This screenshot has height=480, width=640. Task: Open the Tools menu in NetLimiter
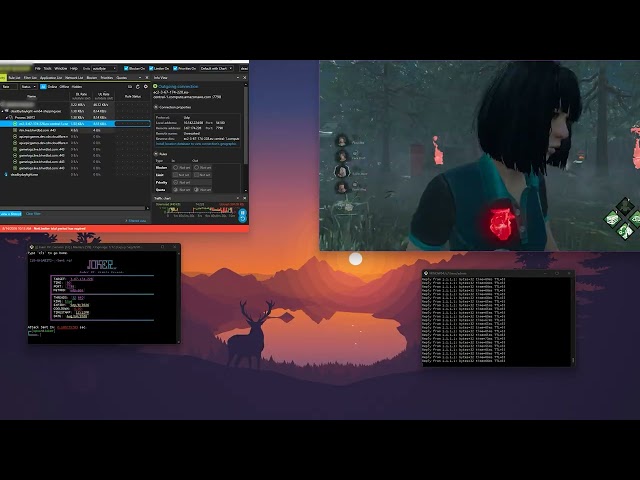[47, 69]
